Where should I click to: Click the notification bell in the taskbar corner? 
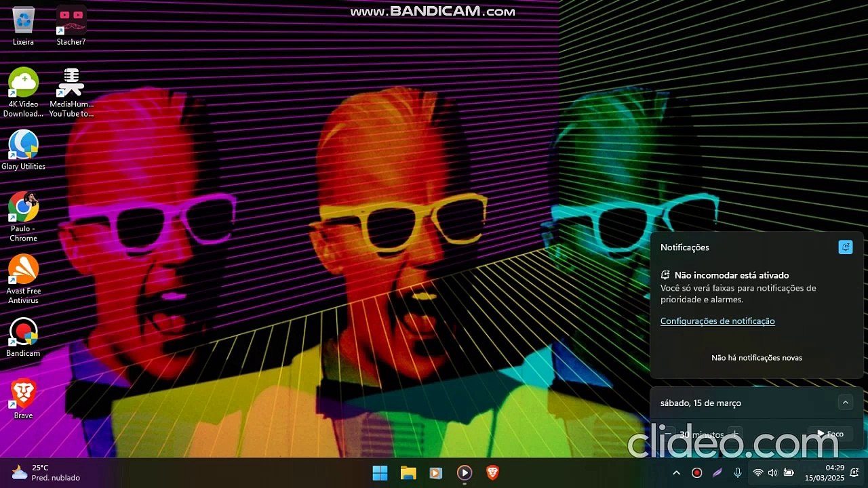[854, 473]
